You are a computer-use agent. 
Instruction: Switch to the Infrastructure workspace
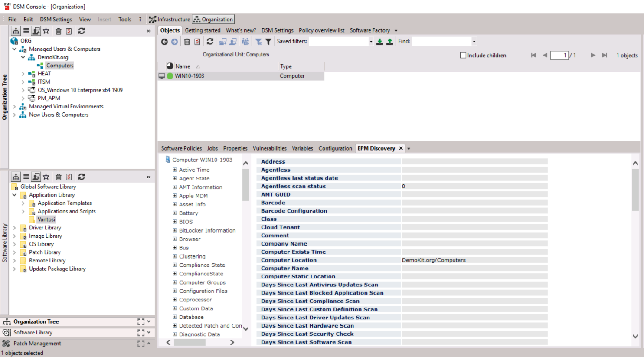pyautogui.click(x=170, y=19)
